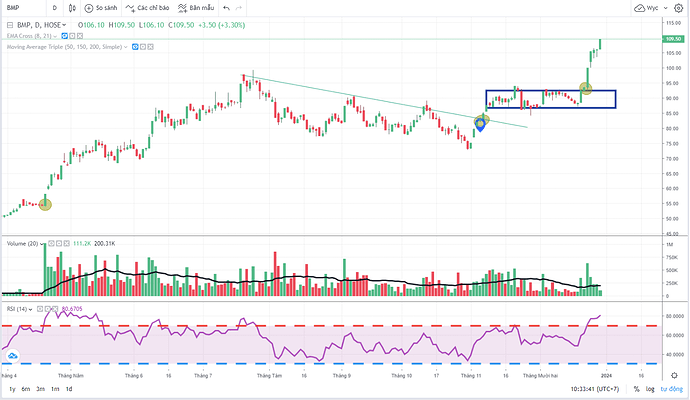The height and width of the screenshot is (400, 690).
Task: Toggle tự động auto scale
Action: click(672, 389)
